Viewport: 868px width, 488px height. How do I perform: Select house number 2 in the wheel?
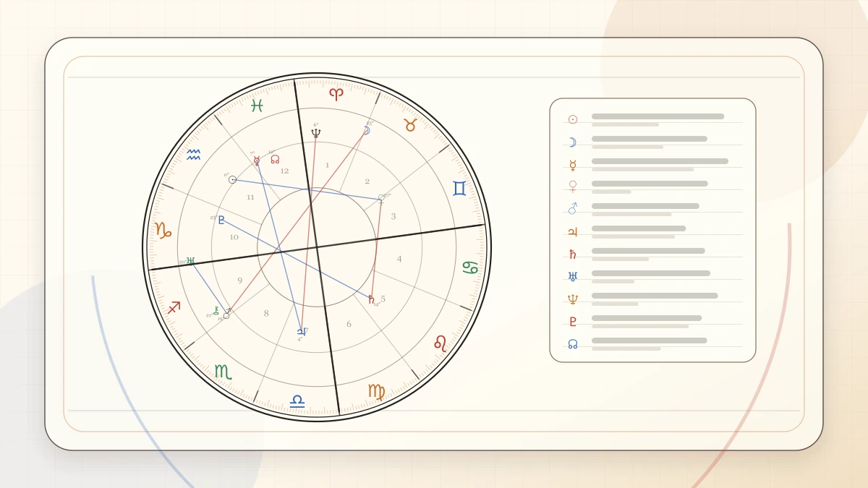coord(367,181)
